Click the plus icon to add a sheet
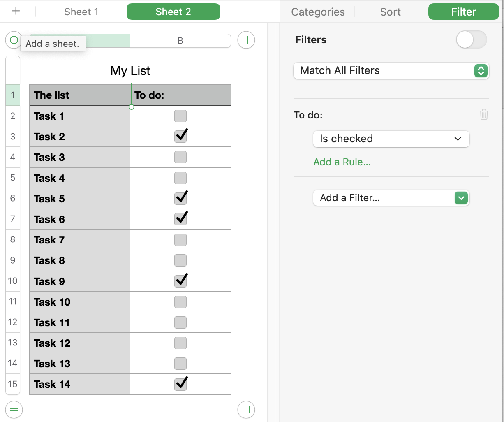The image size is (504, 422). 16,12
